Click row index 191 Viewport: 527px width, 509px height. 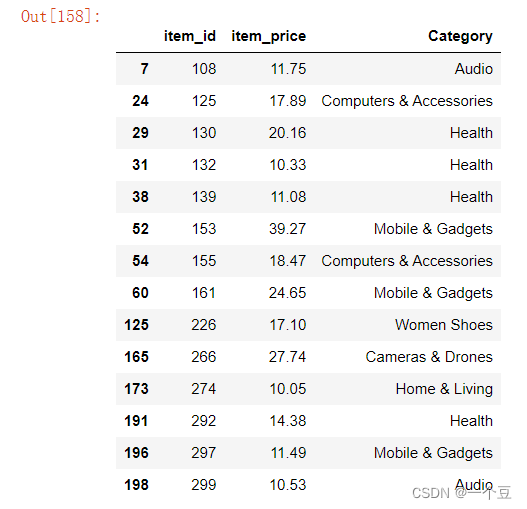(x=136, y=421)
